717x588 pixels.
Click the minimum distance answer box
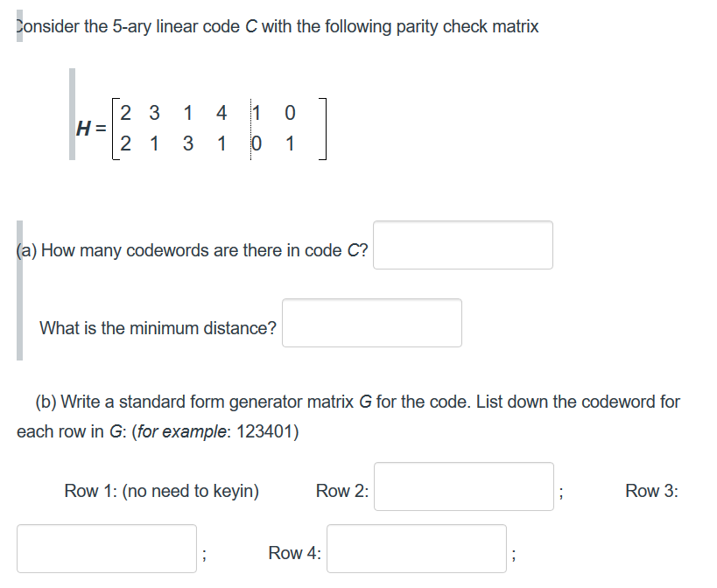coord(372,323)
